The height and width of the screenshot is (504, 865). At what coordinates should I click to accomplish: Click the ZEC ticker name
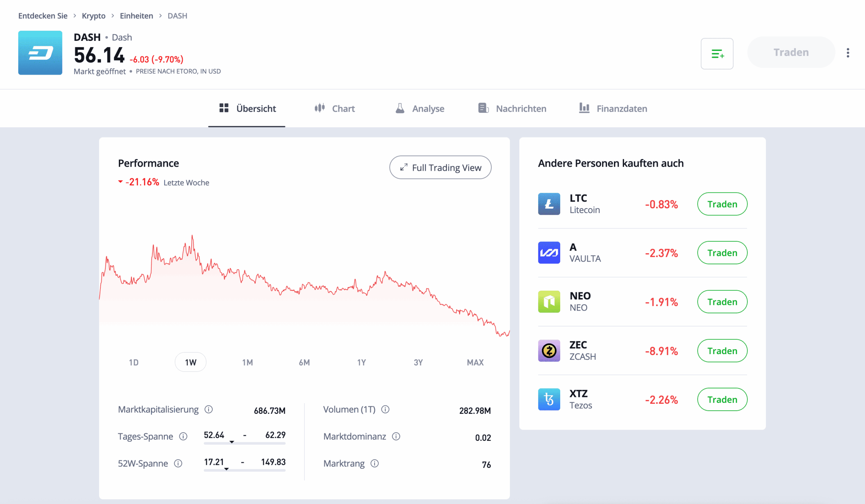(578, 345)
